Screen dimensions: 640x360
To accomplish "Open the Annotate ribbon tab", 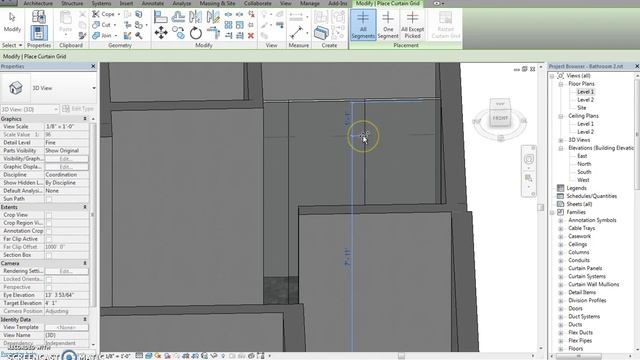I will pos(153,3).
